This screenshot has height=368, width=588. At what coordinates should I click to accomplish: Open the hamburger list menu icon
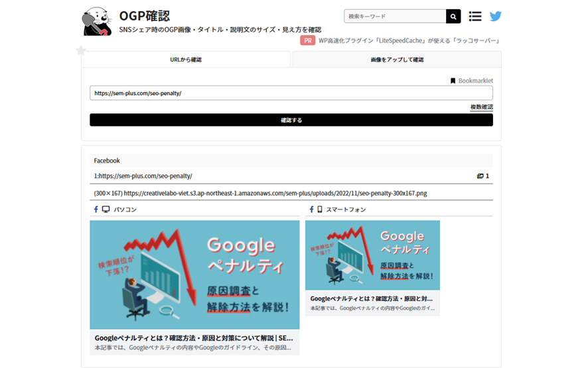pos(475,16)
